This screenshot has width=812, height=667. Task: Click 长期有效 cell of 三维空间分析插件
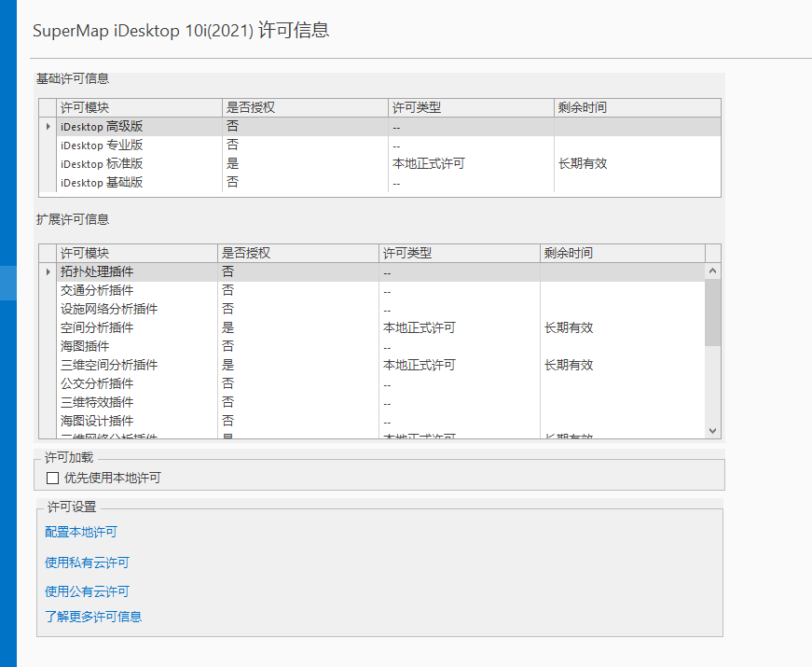623,366
